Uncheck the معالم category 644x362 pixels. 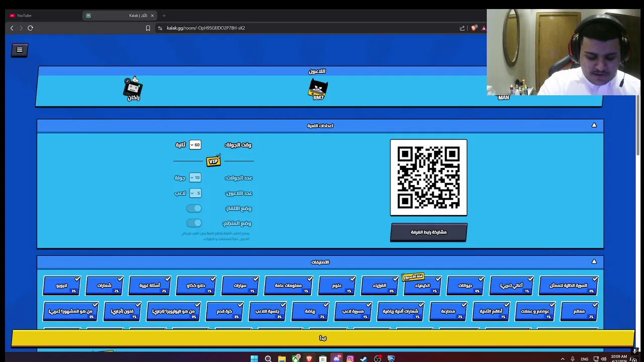pyautogui.click(x=579, y=311)
